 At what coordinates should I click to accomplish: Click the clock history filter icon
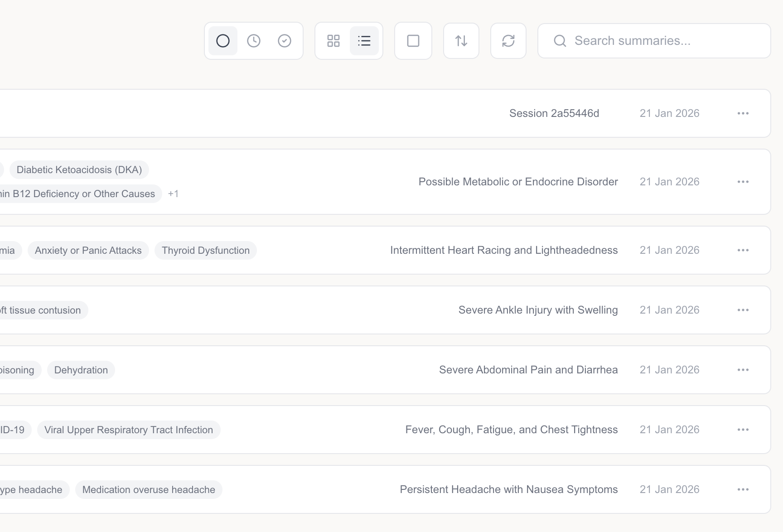point(254,40)
